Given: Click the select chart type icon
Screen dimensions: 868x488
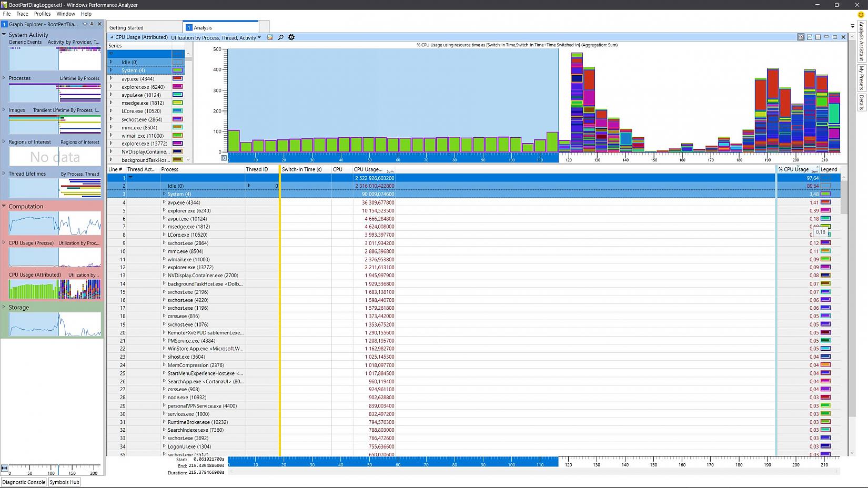Looking at the screenshot, I should pos(270,37).
